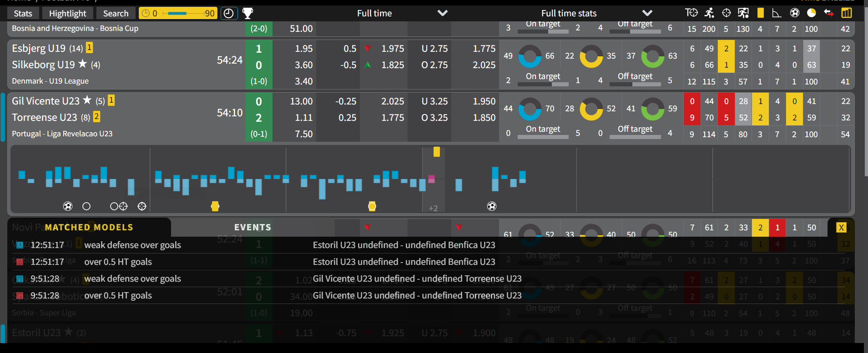Open Bosnia and Herzegovina - Bosnia Cup link

point(75,28)
